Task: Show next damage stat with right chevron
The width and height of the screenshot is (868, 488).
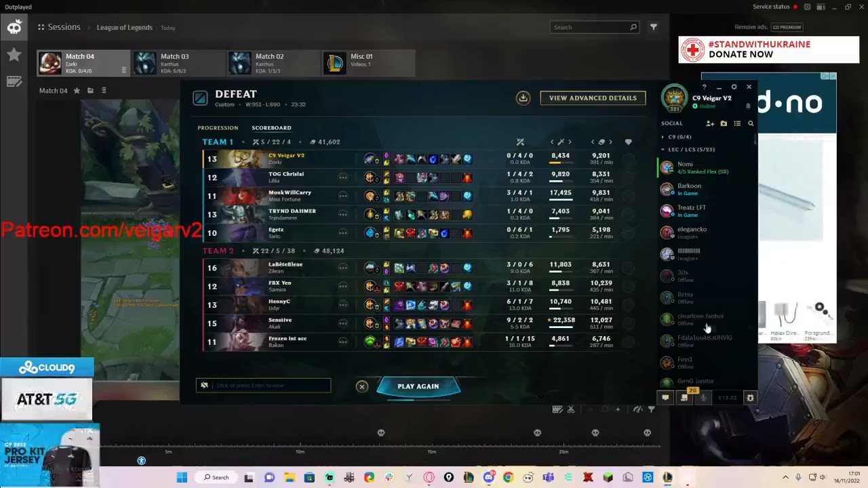Action: tap(570, 142)
